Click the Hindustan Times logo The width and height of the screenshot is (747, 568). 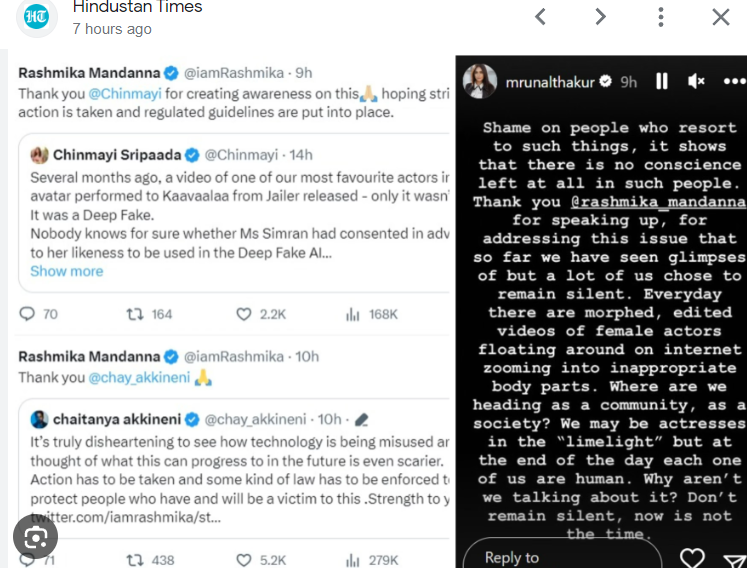(36, 17)
